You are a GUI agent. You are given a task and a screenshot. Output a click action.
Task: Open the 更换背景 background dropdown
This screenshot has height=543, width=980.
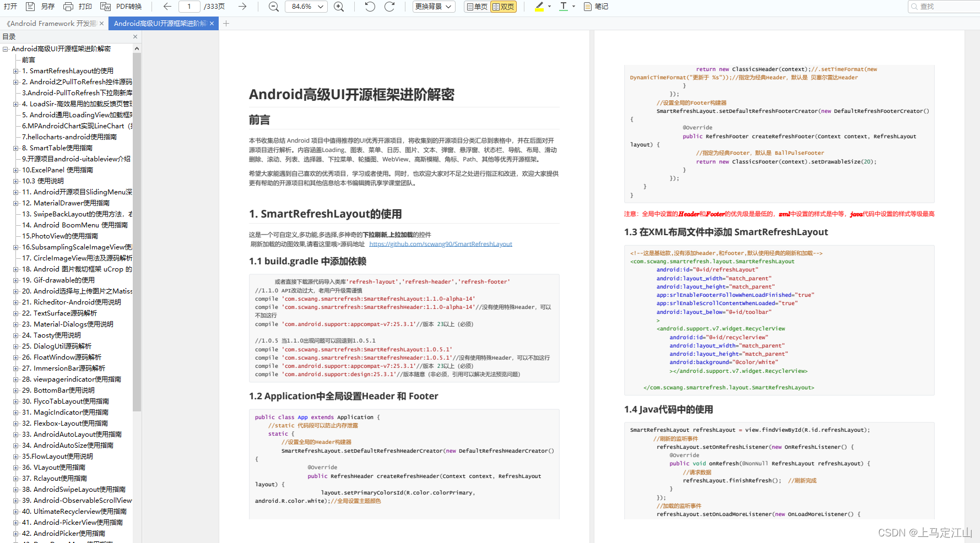tap(434, 7)
